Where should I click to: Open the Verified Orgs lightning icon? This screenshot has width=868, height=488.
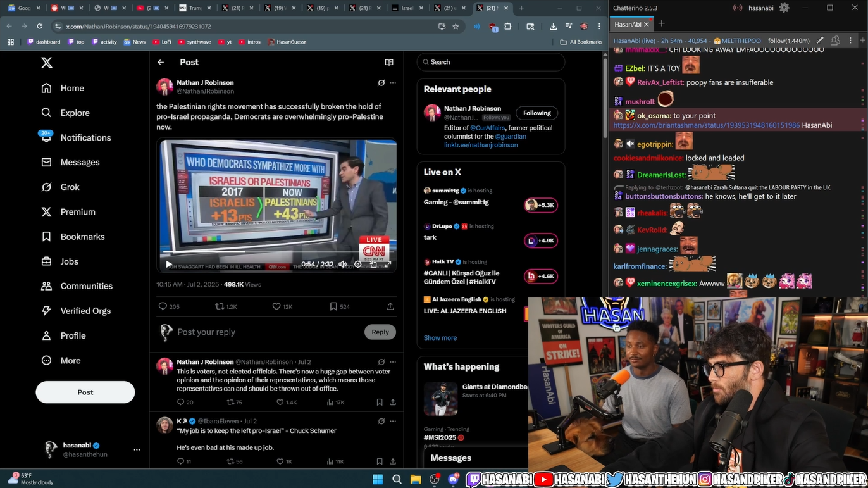tap(46, 311)
